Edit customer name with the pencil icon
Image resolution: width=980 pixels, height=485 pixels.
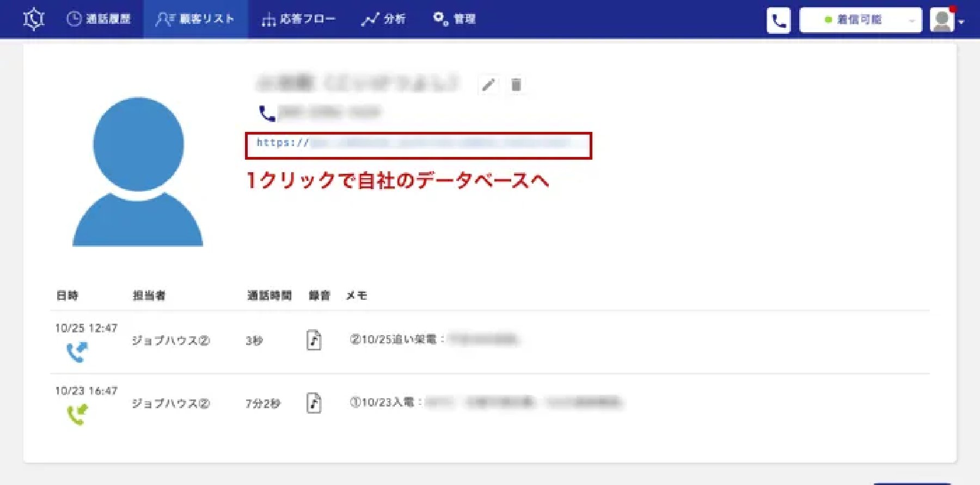488,84
